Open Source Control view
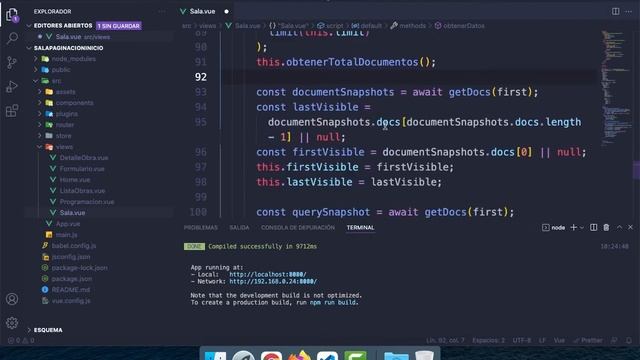This screenshot has width=640, height=360. [x=12, y=62]
